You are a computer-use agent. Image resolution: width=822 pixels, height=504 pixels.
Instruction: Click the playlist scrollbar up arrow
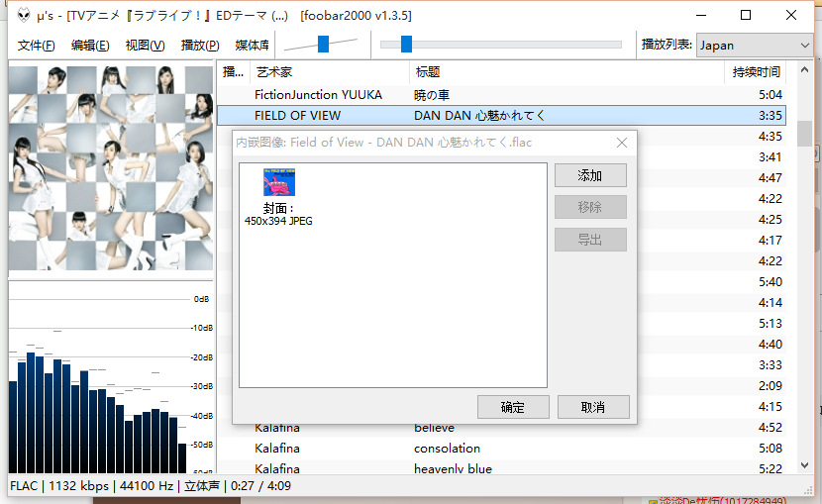(x=805, y=69)
